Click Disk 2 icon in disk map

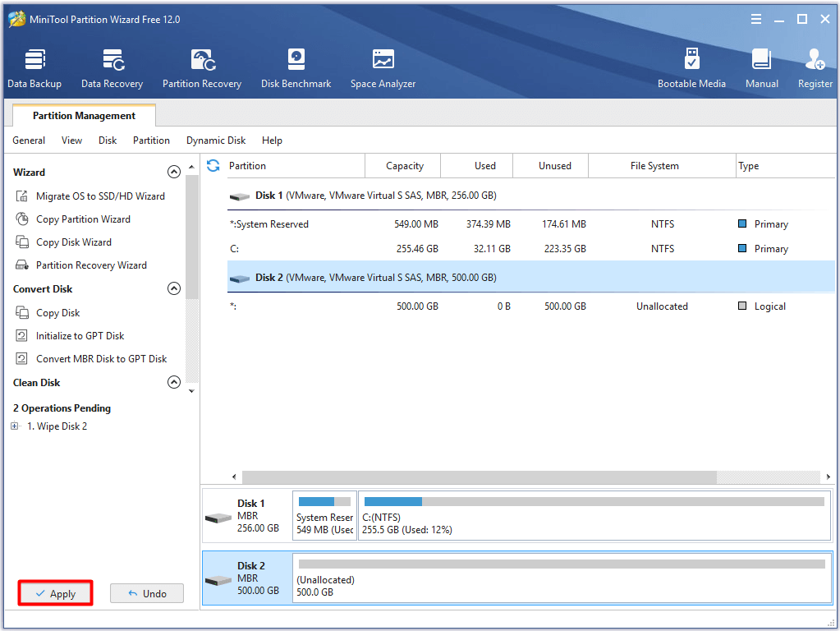coord(218,581)
